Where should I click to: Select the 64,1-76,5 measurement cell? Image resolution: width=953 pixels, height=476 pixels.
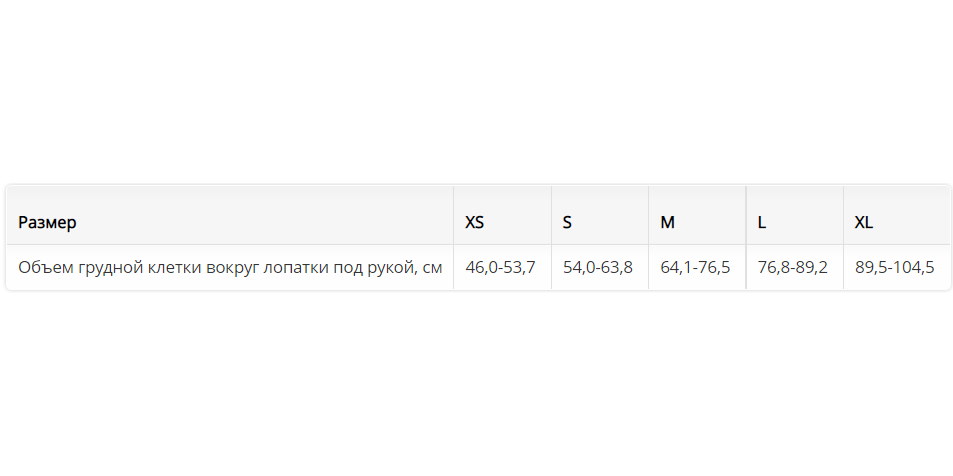point(695,267)
